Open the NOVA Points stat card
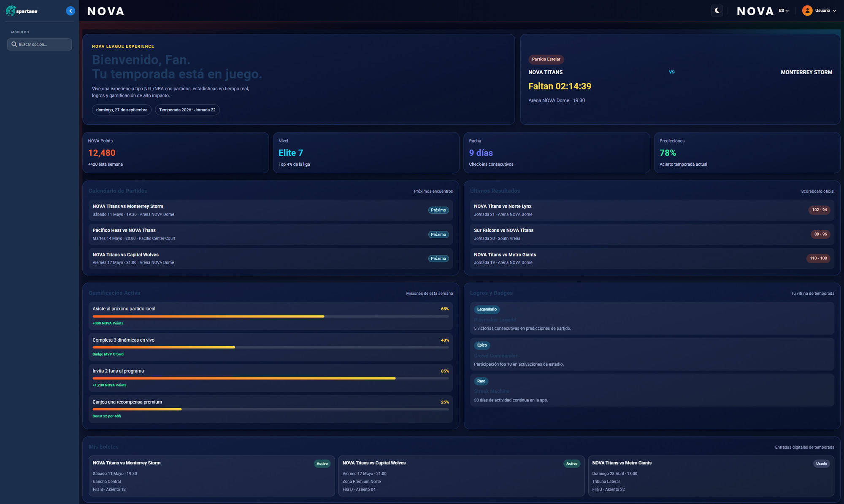This screenshot has width=844, height=504. click(x=176, y=153)
